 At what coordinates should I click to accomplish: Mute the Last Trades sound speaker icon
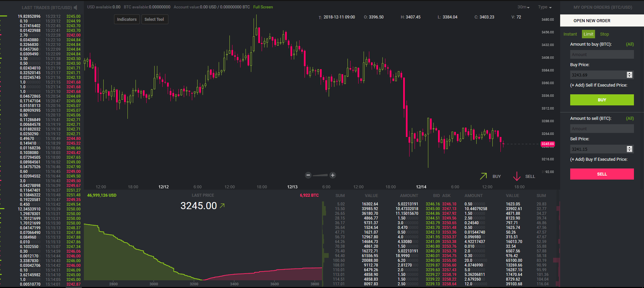click(x=75, y=7)
